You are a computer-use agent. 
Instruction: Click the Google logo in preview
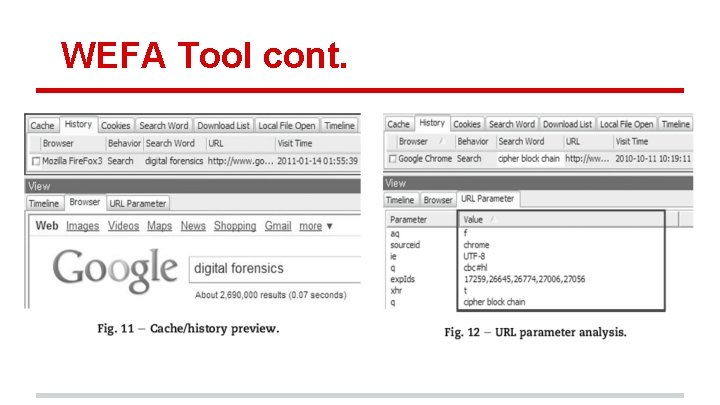[x=115, y=270]
